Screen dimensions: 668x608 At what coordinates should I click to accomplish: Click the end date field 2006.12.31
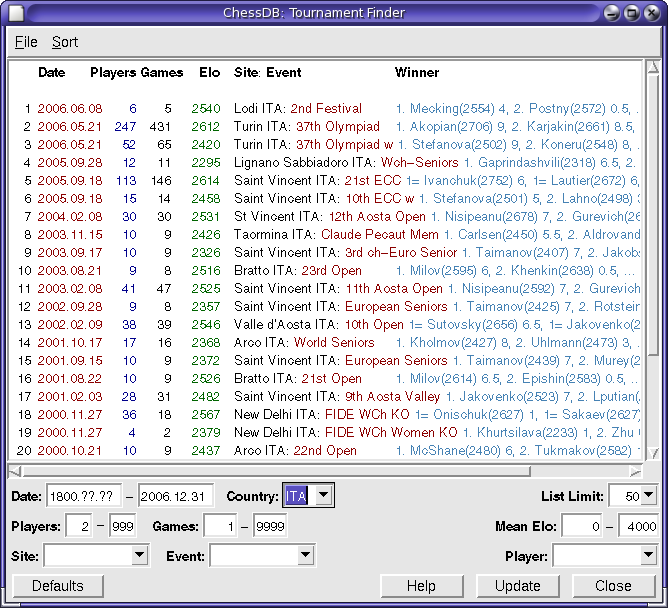[x=175, y=497]
